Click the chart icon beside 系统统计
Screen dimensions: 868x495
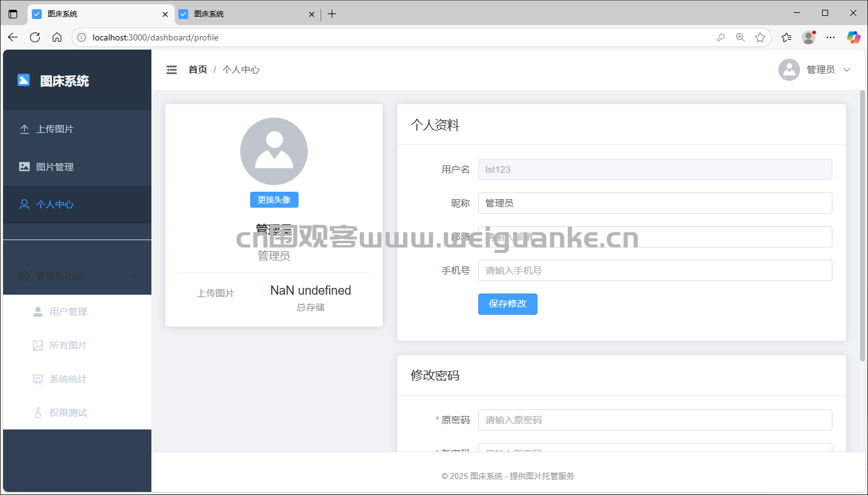click(x=38, y=379)
